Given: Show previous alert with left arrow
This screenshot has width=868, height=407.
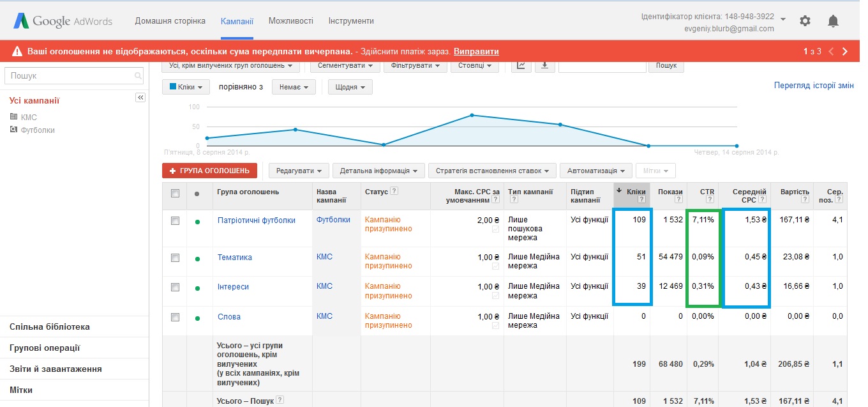Looking at the screenshot, I should 831,52.
